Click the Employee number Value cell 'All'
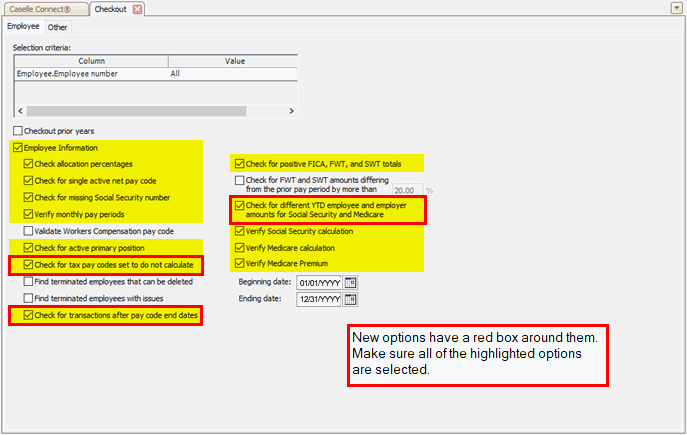The width and height of the screenshot is (687, 435). (x=232, y=73)
